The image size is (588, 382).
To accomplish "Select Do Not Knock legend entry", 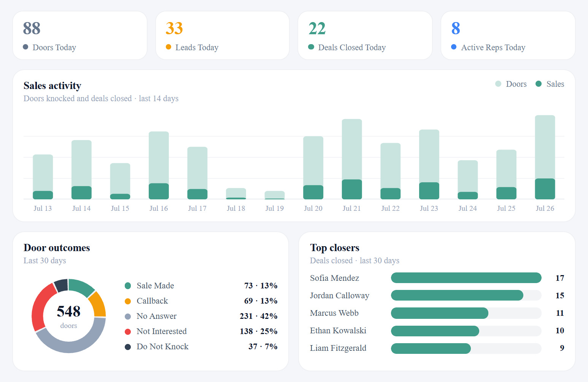I will (x=157, y=347).
